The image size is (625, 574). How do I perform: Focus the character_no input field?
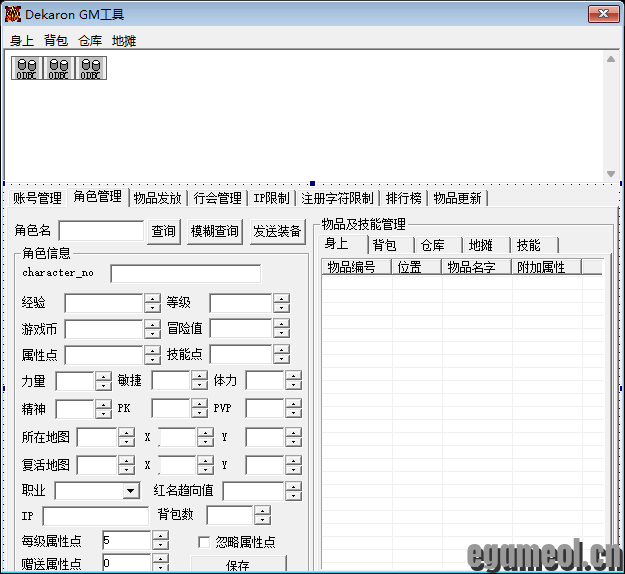[x=186, y=273]
